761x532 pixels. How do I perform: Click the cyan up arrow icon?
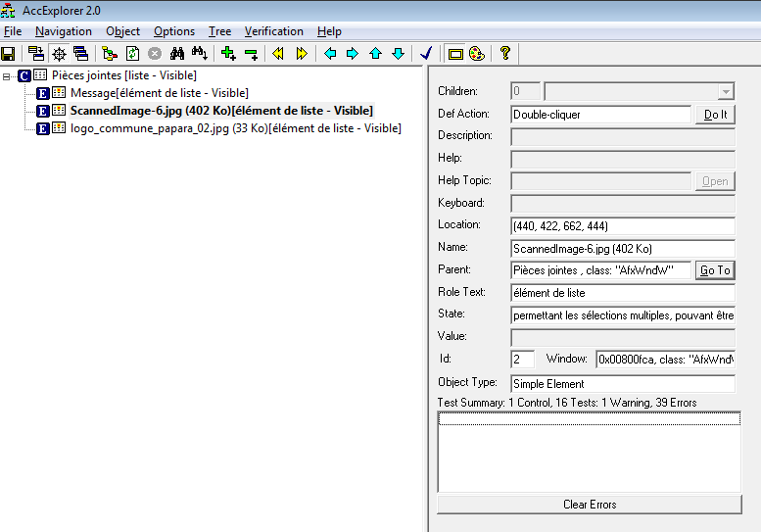coord(375,53)
